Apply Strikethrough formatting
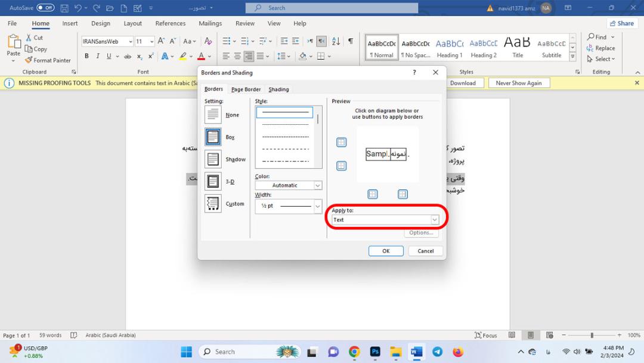 (128, 56)
